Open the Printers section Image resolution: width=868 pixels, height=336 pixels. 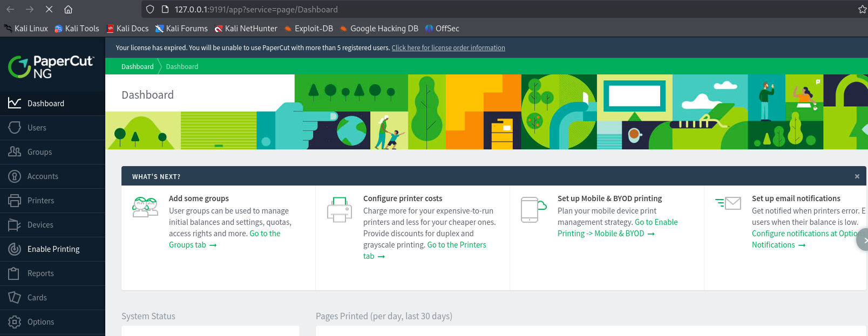point(52,200)
